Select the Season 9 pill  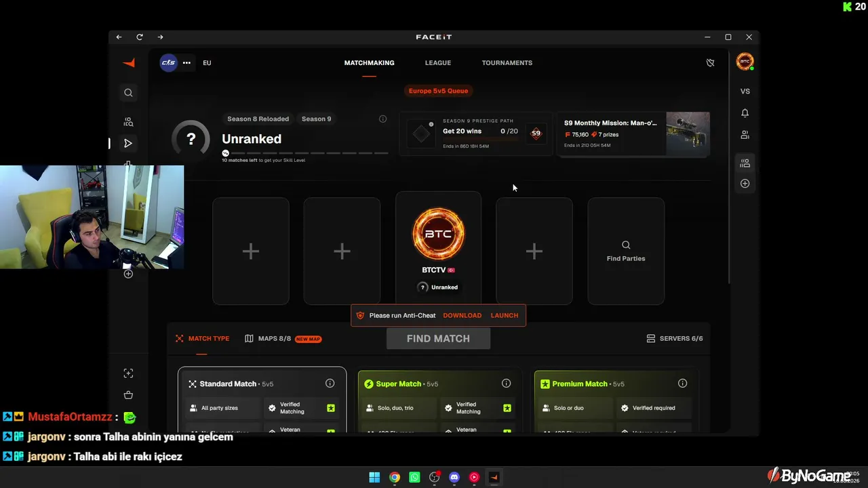(317, 119)
